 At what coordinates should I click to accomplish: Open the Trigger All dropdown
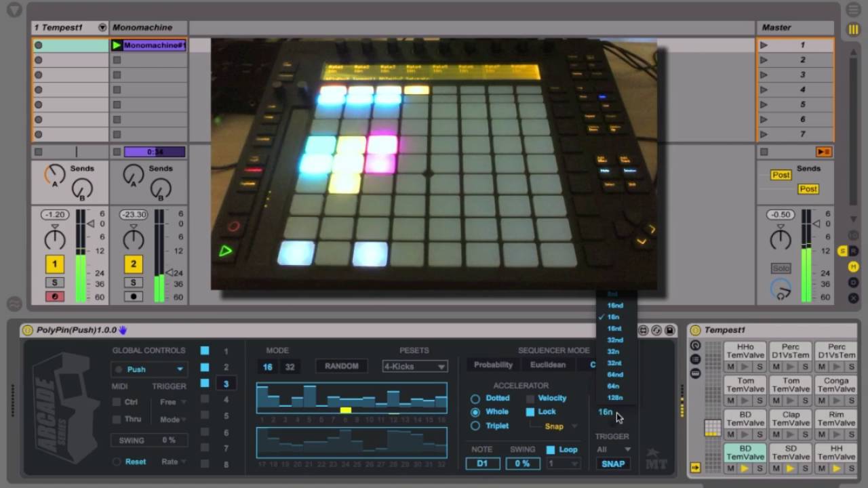pyautogui.click(x=613, y=449)
